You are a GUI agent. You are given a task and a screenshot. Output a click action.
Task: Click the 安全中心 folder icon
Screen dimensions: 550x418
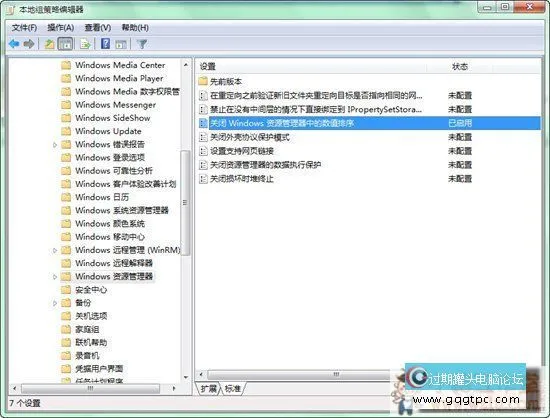click(x=66, y=290)
